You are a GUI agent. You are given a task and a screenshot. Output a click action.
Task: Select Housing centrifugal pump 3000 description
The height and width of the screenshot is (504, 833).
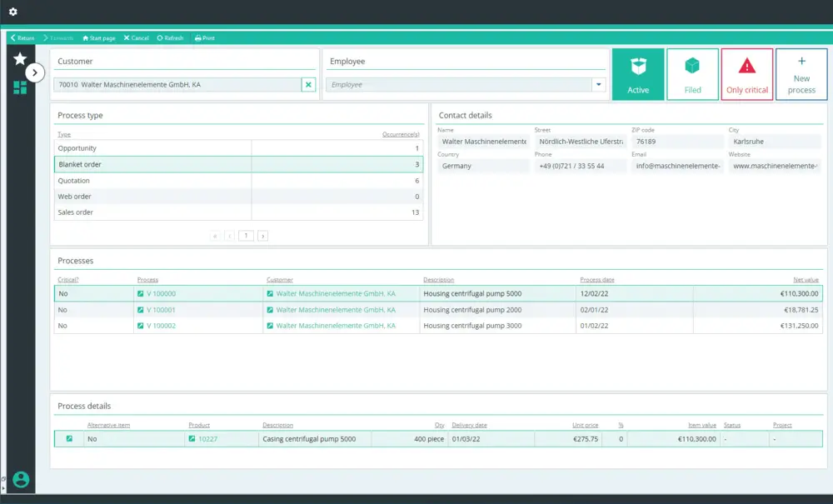click(x=472, y=326)
